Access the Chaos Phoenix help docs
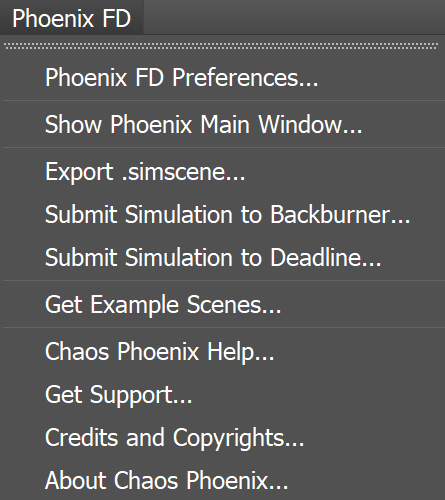Viewport: 445px width, 500px height. 224,351
